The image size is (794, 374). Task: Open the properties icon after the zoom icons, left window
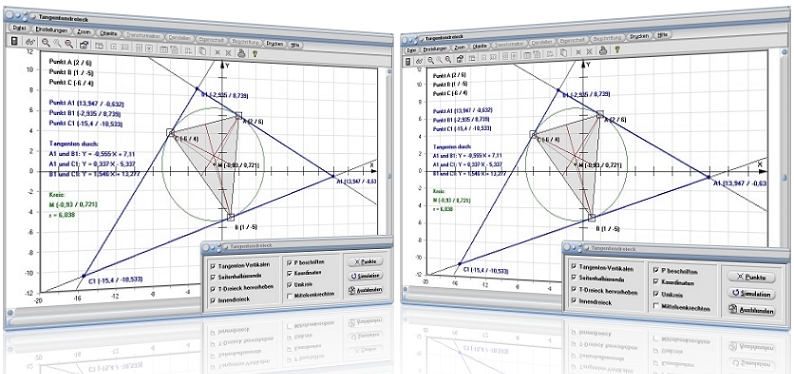click(x=84, y=45)
